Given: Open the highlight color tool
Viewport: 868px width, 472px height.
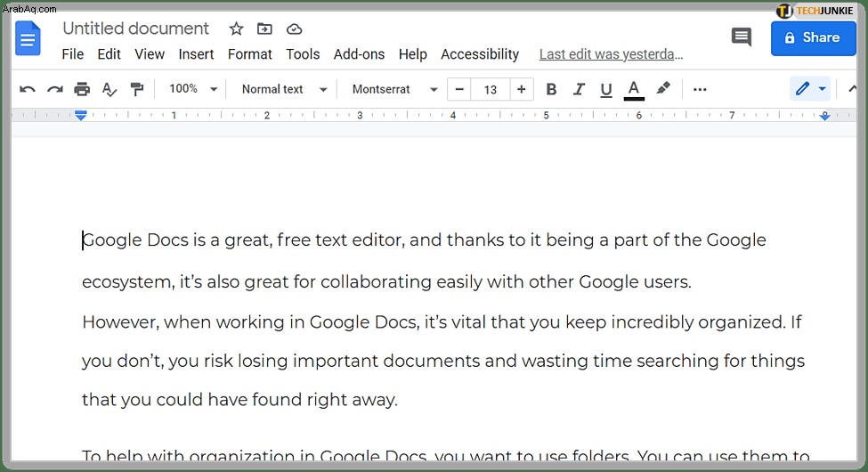Looking at the screenshot, I should click(662, 89).
